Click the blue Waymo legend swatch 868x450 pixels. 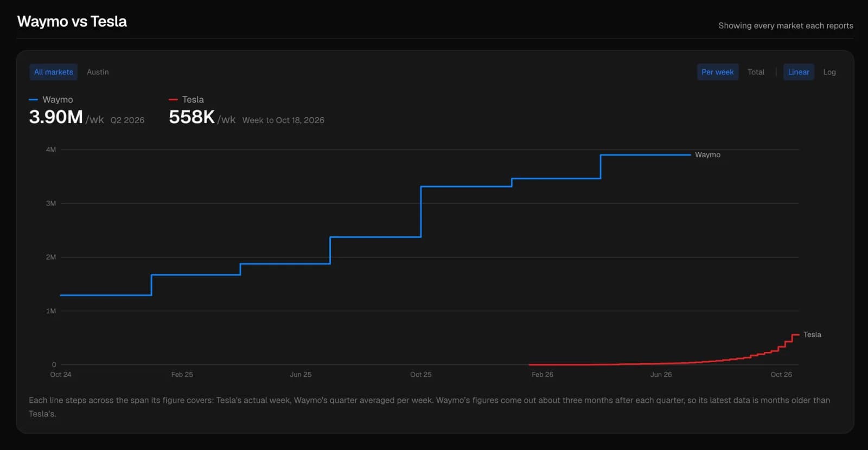click(x=33, y=100)
